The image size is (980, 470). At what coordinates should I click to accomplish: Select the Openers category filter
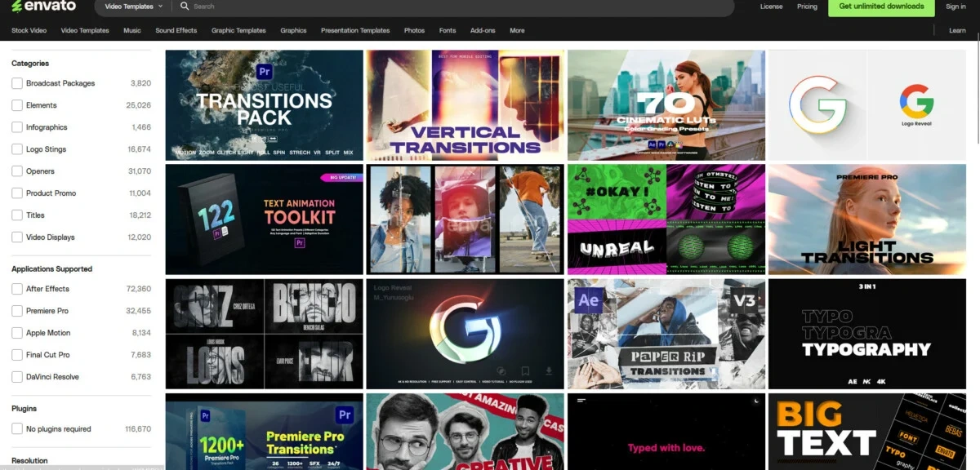coord(17,171)
